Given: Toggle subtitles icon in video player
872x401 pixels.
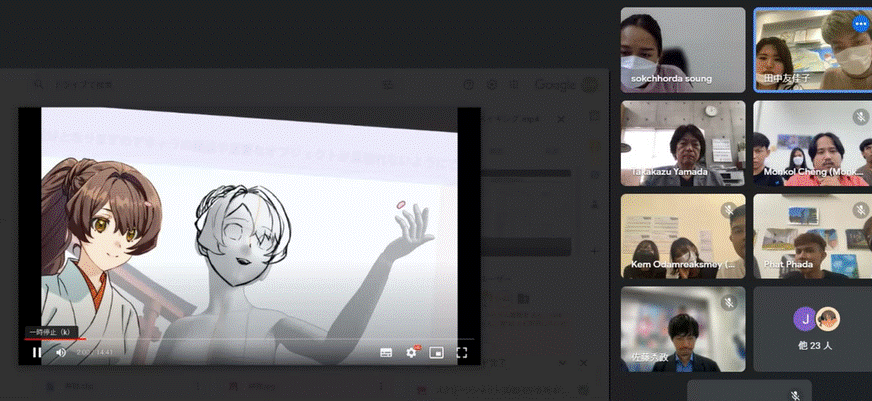Looking at the screenshot, I should pos(386,353).
